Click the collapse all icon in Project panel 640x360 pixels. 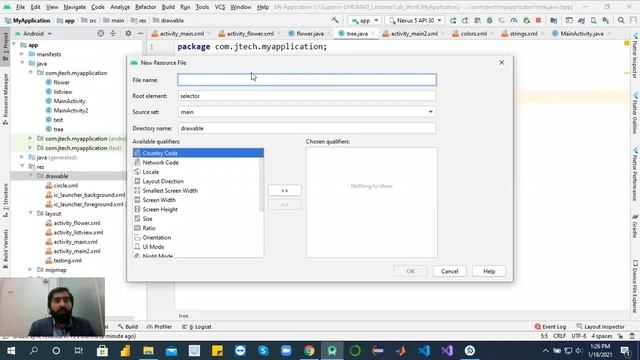click(x=113, y=33)
